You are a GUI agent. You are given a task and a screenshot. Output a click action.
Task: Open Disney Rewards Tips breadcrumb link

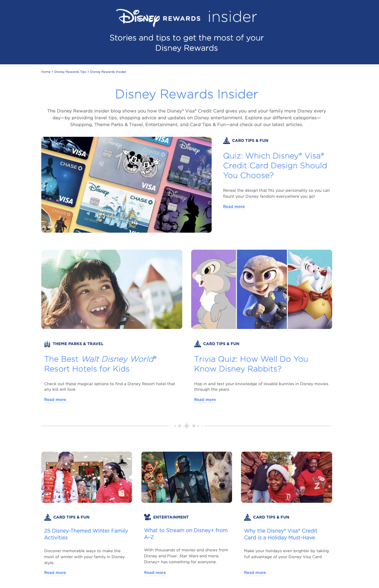70,72
